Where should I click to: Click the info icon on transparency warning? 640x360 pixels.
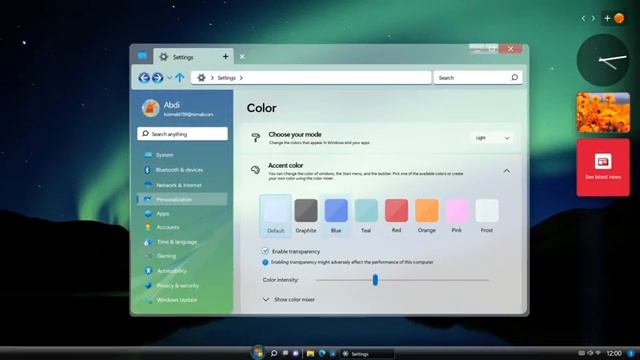(x=265, y=262)
